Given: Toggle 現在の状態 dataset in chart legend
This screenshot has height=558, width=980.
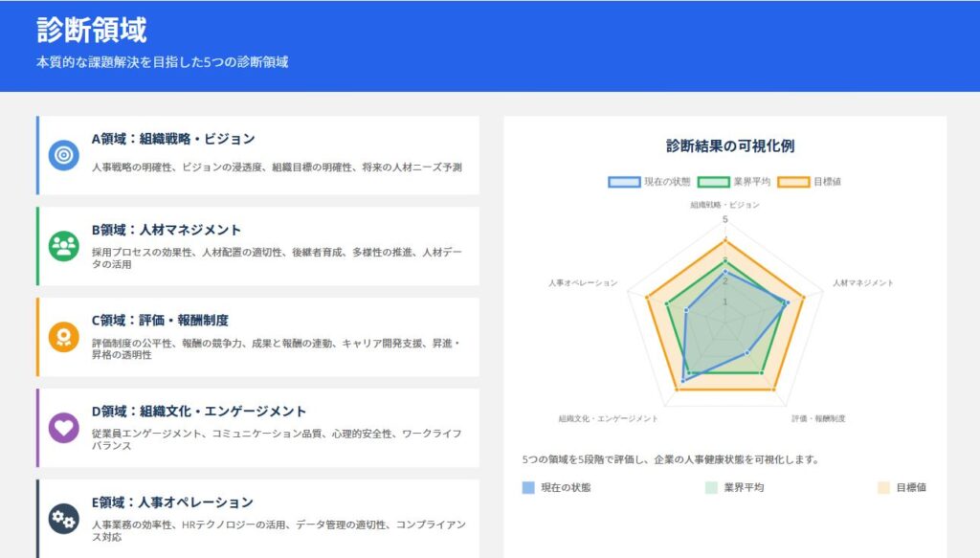Looking at the screenshot, I should [648, 182].
